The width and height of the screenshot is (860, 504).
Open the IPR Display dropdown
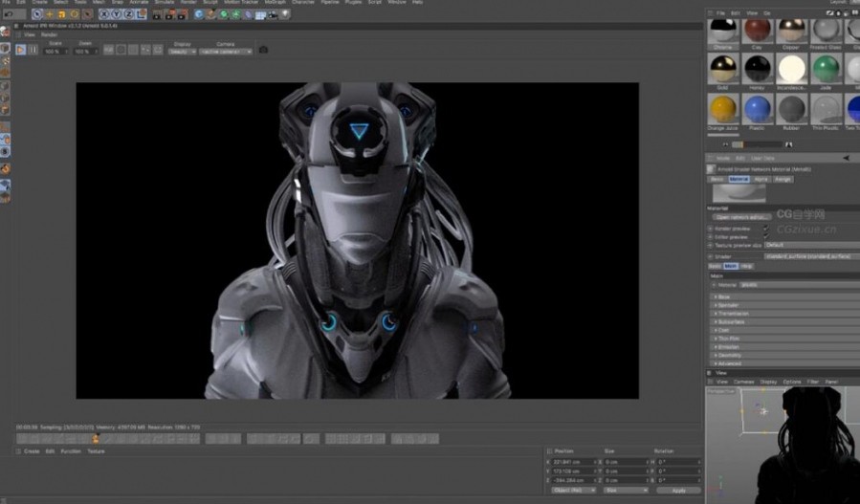coord(183,52)
